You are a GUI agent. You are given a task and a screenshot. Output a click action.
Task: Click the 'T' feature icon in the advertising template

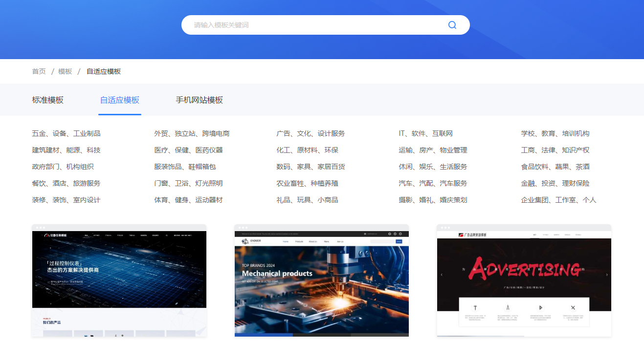tap(476, 307)
